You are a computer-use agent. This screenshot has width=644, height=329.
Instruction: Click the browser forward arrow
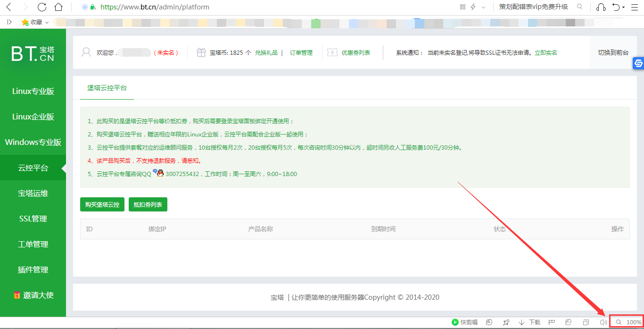[x=25, y=7]
